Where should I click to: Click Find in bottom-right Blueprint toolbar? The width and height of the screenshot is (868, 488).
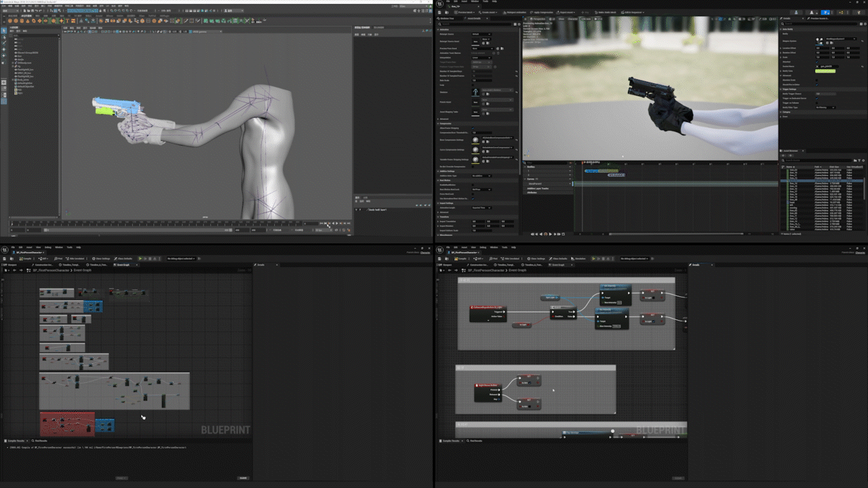[493, 259]
